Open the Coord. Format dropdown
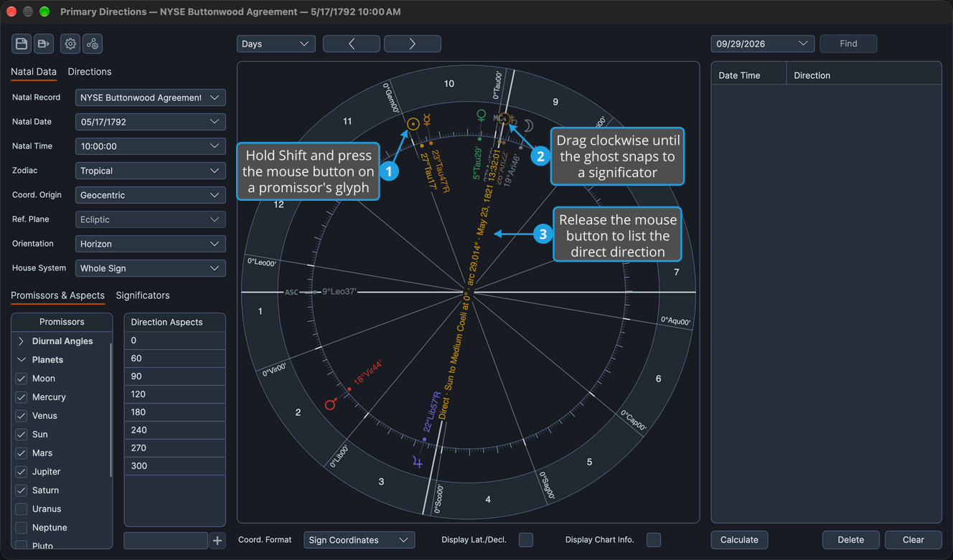The image size is (953, 560). [x=360, y=540]
